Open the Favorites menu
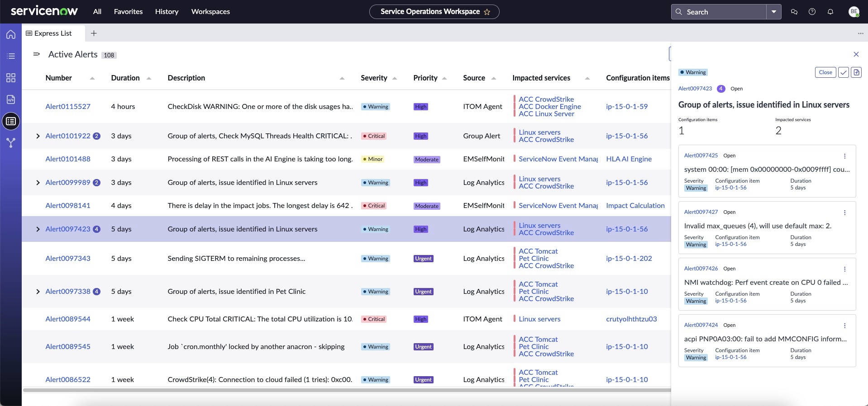Viewport: 868px width, 406px height. coord(128,12)
